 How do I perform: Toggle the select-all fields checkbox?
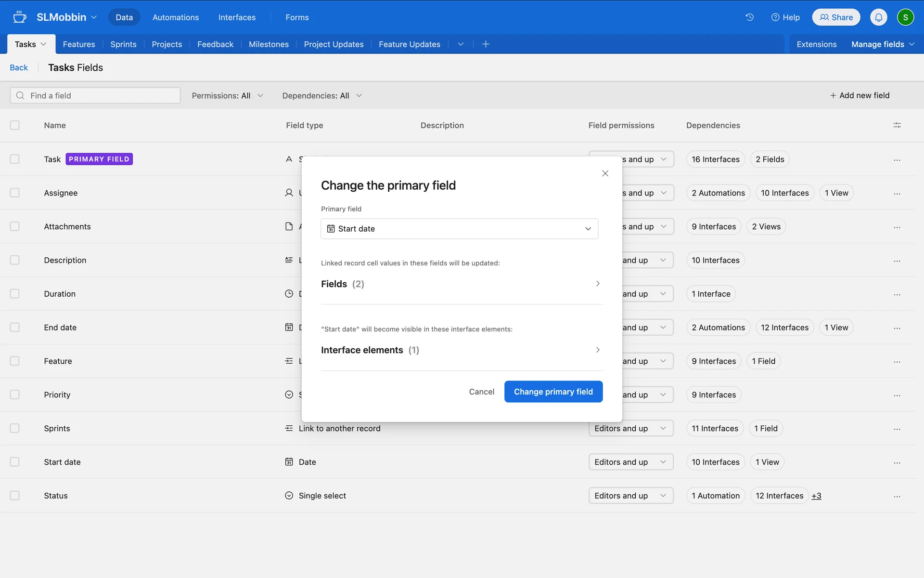(x=15, y=125)
